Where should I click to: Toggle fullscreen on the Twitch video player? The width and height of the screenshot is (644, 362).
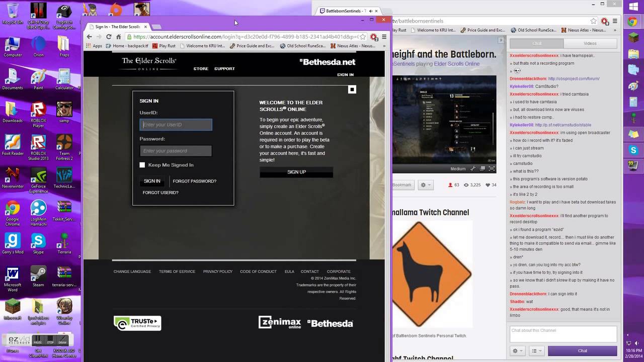(x=492, y=169)
